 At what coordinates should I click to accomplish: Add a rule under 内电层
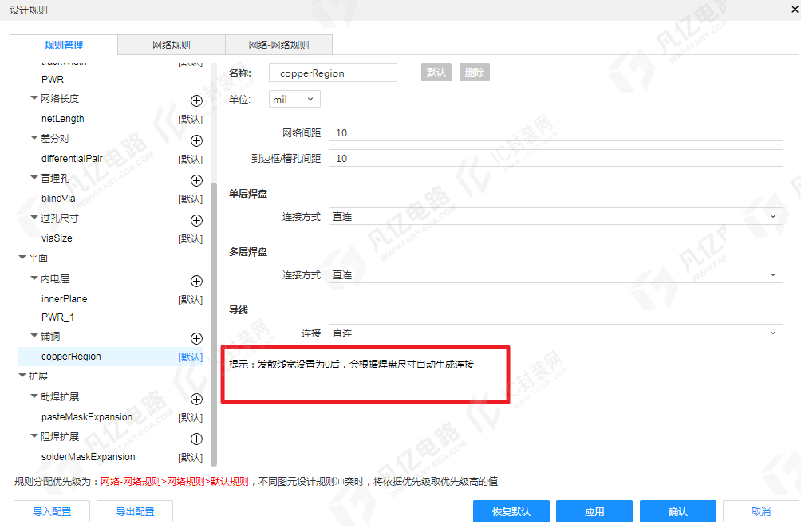[196, 281]
